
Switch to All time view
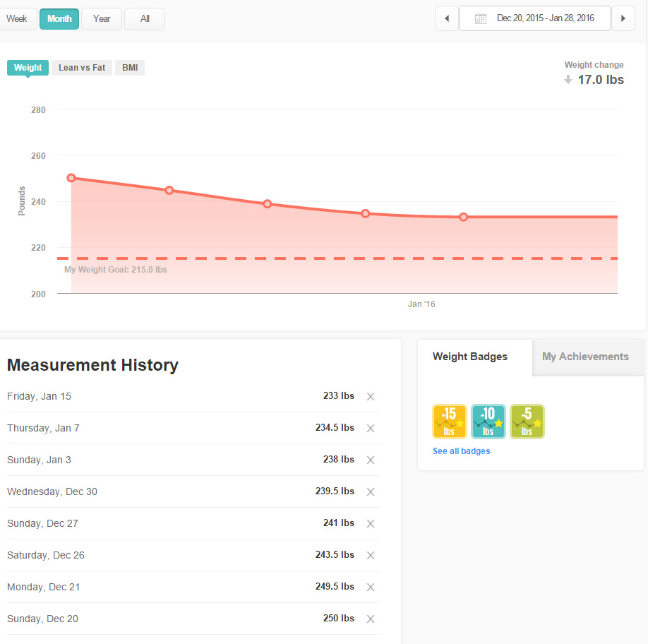pyautogui.click(x=144, y=18)
